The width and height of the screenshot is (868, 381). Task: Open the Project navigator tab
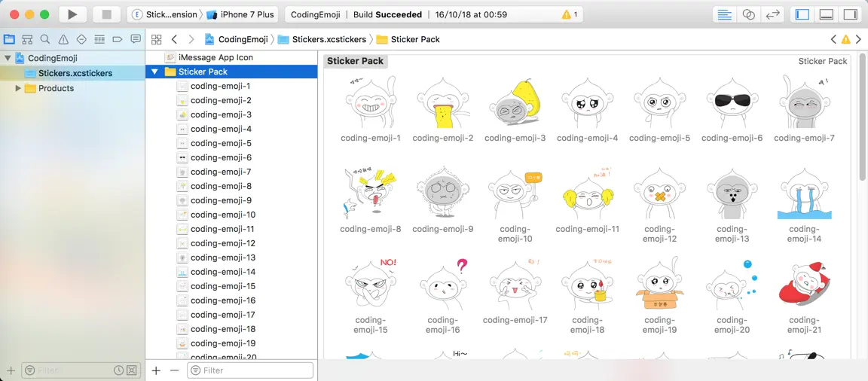(9, 39)
